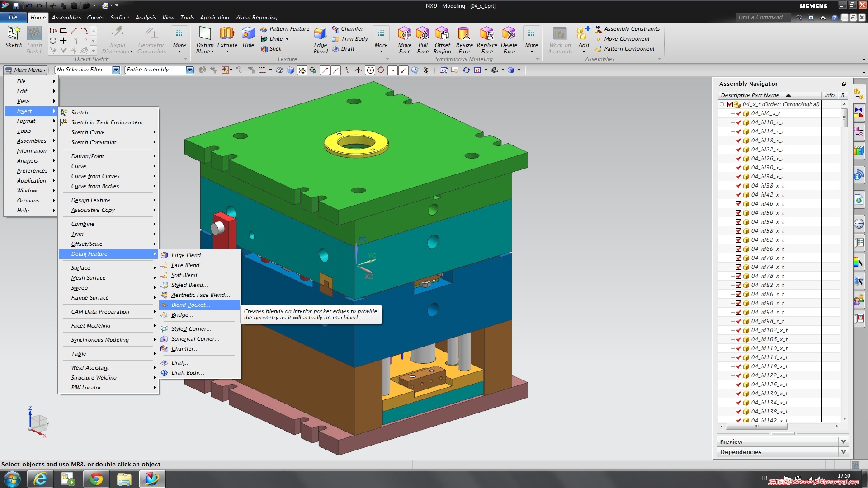This screenshot has height=488, width=868.
Task: Click the Main Menu button
Action: click(26, 70)
